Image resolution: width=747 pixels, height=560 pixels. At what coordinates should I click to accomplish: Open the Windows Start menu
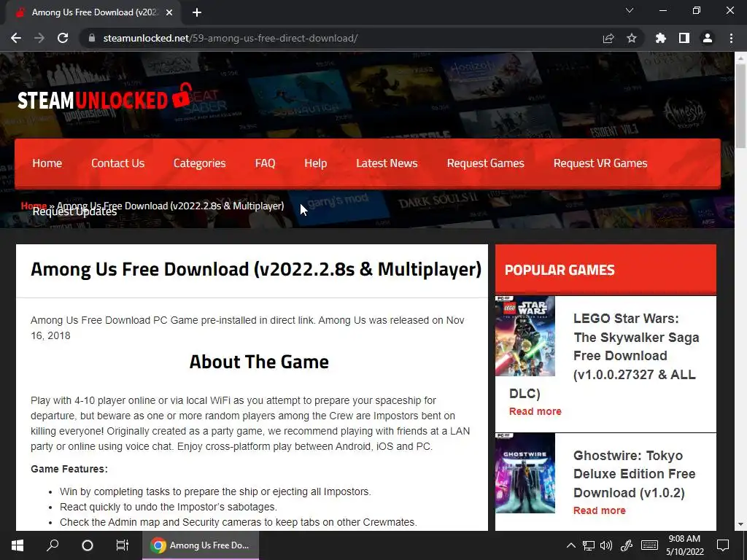click(x=18, y=545)
